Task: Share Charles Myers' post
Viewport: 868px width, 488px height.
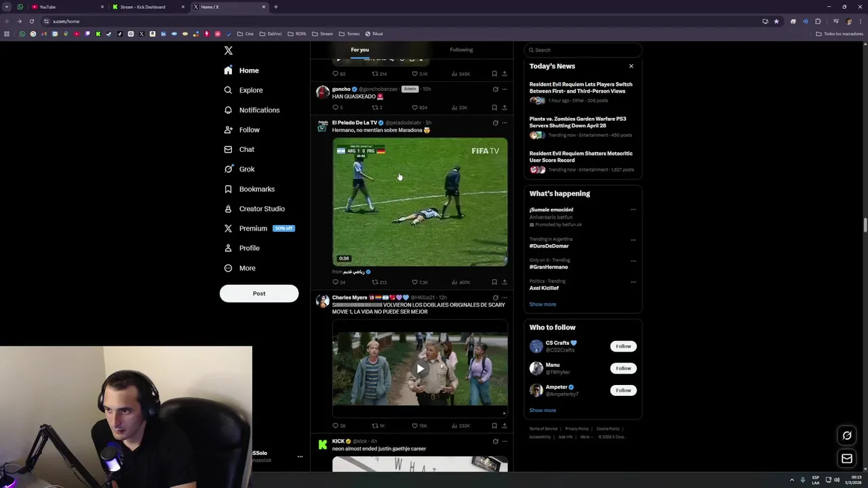Action: pos(505,426)
